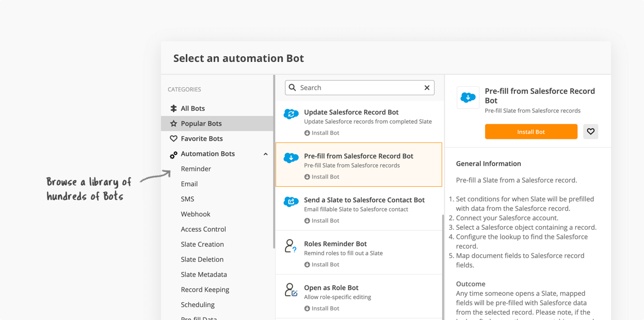
Task: Click the Pre-fill from Salesforce list cloud icon
Action: (291, 158)
